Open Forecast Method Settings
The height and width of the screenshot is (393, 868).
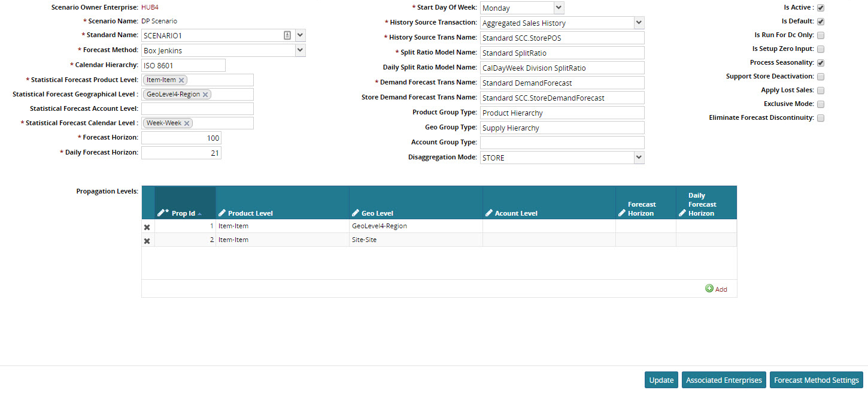point(817,380)
